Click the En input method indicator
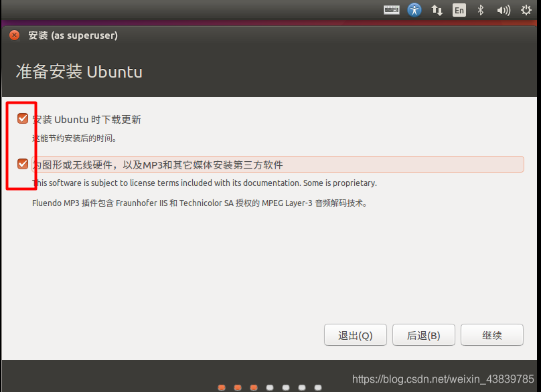 (x=459, y=10)
